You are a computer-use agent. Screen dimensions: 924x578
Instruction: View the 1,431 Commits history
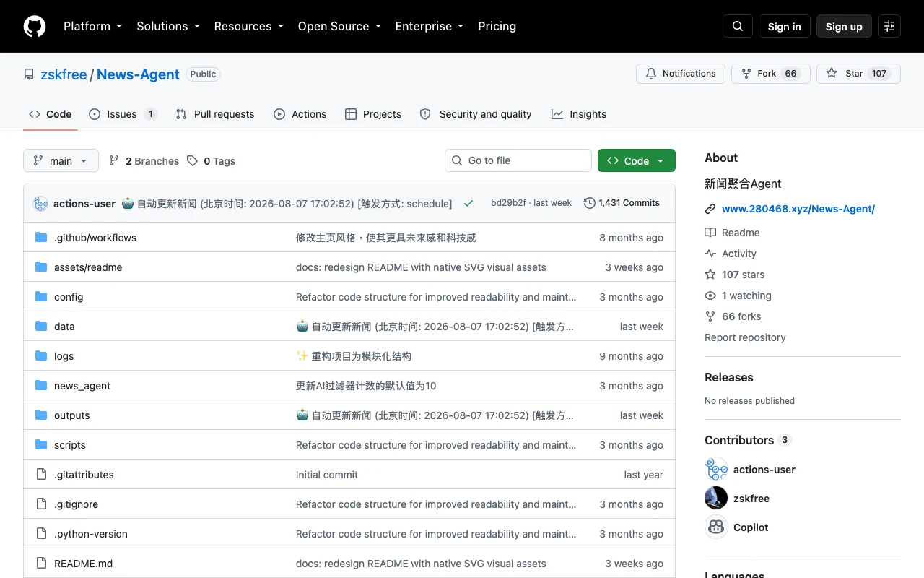[622, 203]
